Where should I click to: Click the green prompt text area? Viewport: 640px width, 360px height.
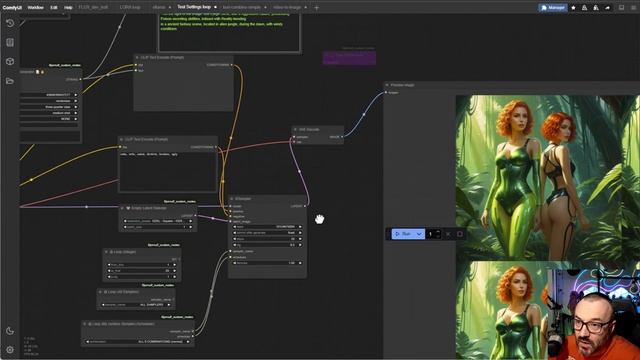[229, 33]
